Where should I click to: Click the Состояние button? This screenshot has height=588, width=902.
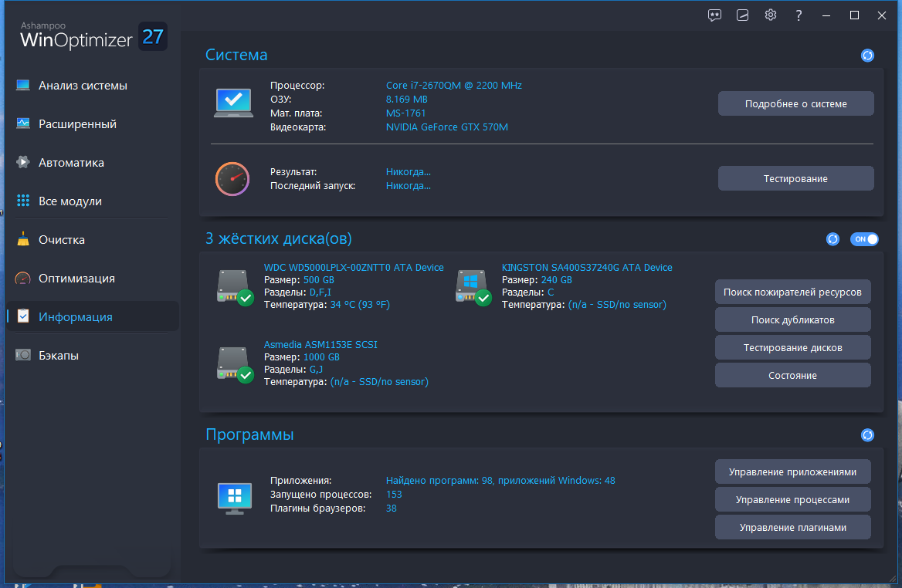(x=792, y=375)
